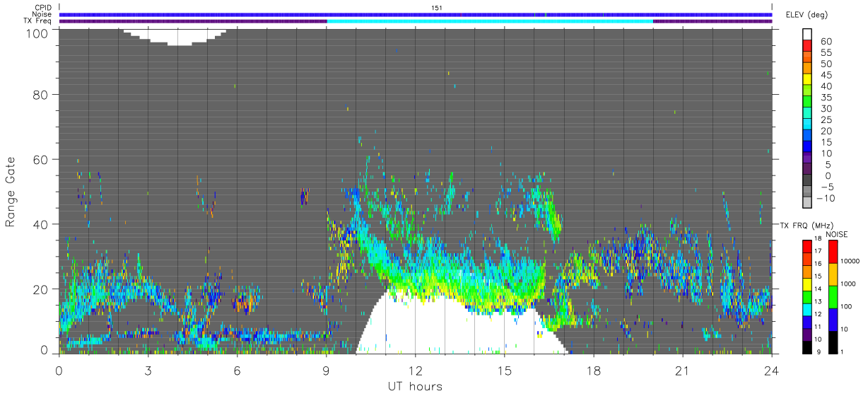Click x-axis tick label "9" under UT hours axis

pos(326,371)
